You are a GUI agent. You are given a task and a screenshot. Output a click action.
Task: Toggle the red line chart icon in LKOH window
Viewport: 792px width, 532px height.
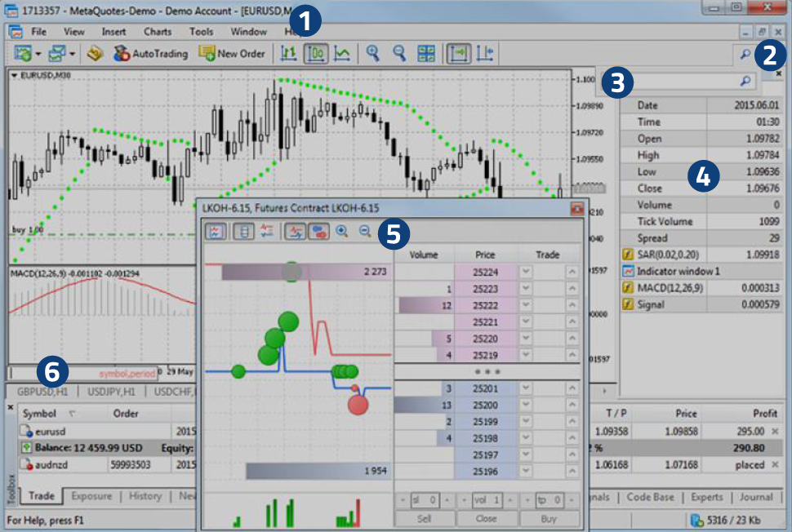(x=295, y=231)
